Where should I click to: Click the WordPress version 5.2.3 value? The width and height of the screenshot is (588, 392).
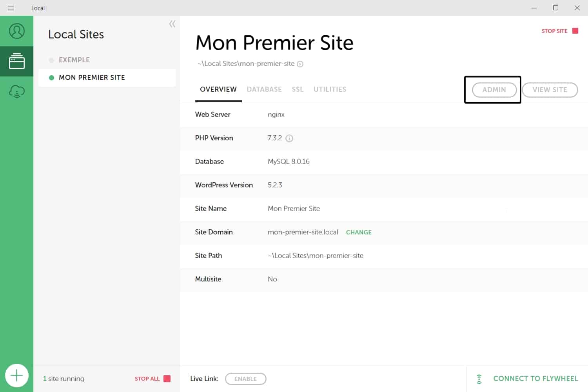point(274,185)
